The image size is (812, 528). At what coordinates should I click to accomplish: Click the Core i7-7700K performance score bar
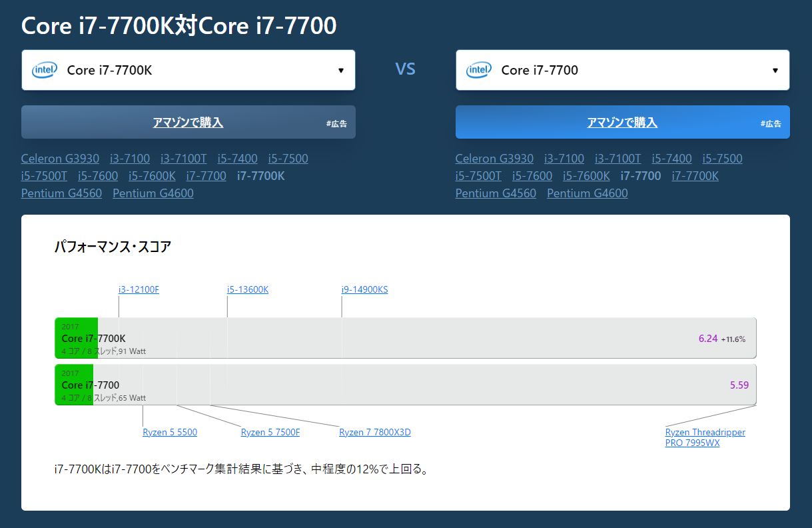click(406, 338)
